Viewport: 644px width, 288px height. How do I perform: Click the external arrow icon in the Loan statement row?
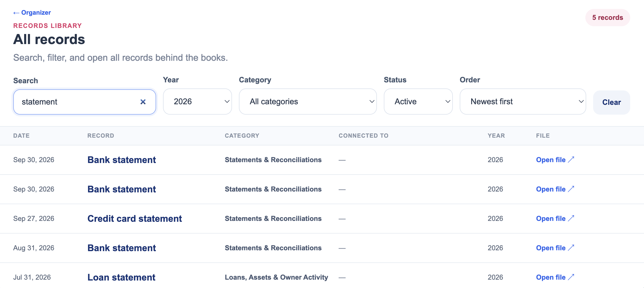point(571,277)
